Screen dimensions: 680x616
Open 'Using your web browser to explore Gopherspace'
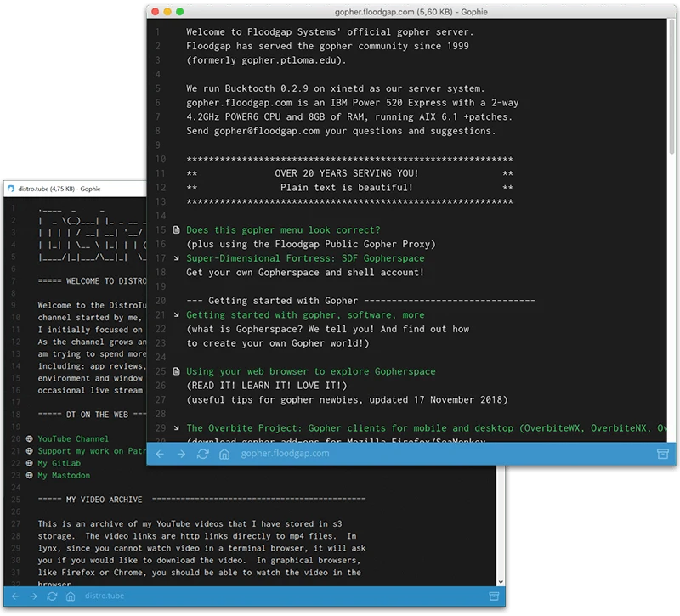coord(311,371)
